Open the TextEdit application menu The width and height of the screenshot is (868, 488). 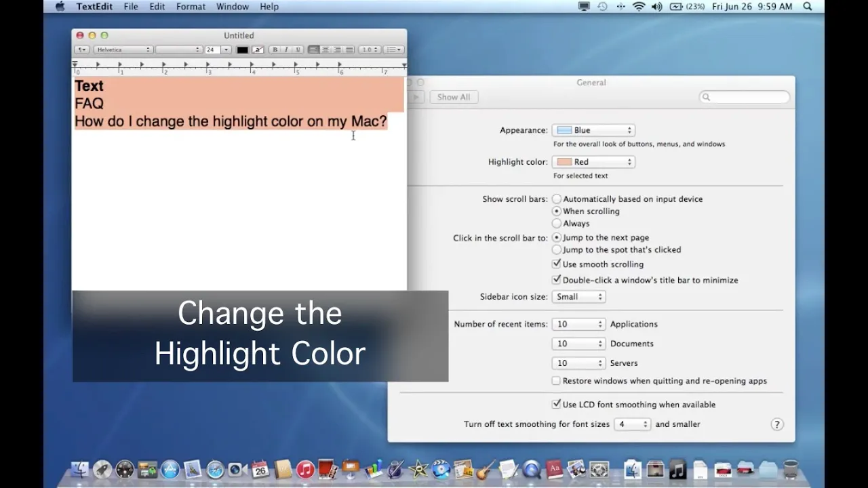pyautogui.click(x=95, y=6)
